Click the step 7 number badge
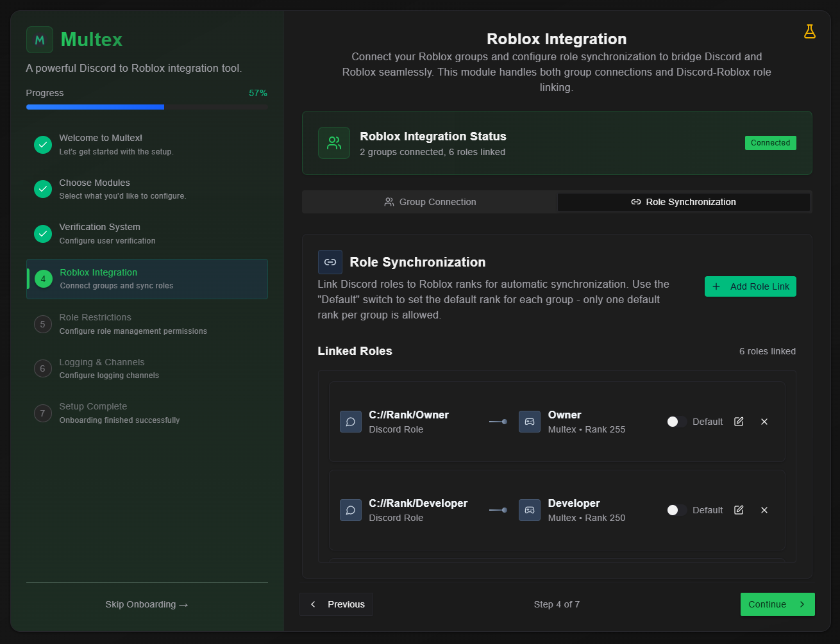 [43, 413]
